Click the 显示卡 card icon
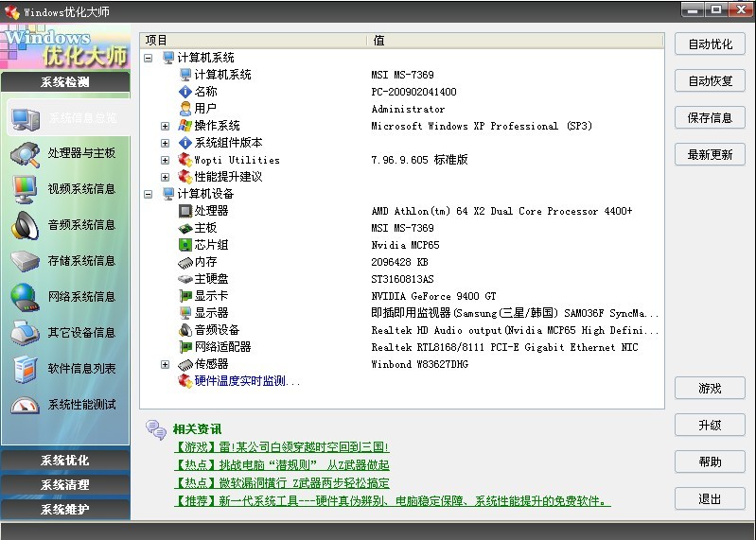The width and height of the screenshot is (756, 540). (x=185, y=296)
